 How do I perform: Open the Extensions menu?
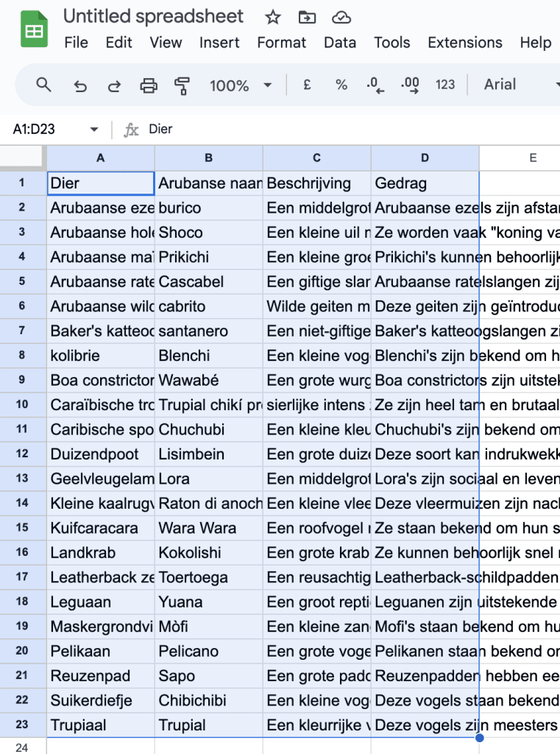(465, 43)
